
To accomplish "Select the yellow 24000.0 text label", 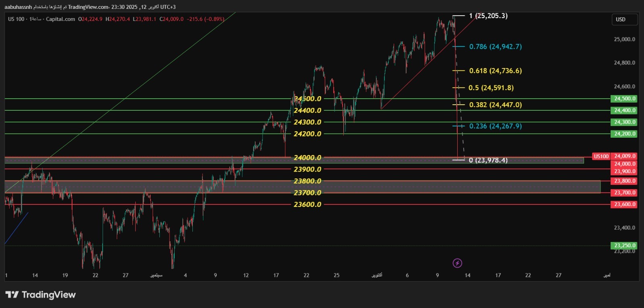I will click(308, 157).
